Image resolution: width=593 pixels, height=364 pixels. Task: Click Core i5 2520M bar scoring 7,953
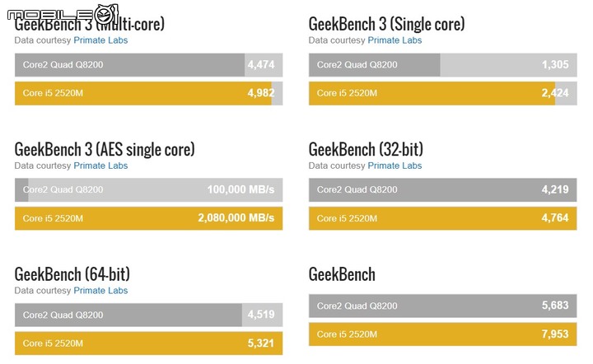coord(443,334)
